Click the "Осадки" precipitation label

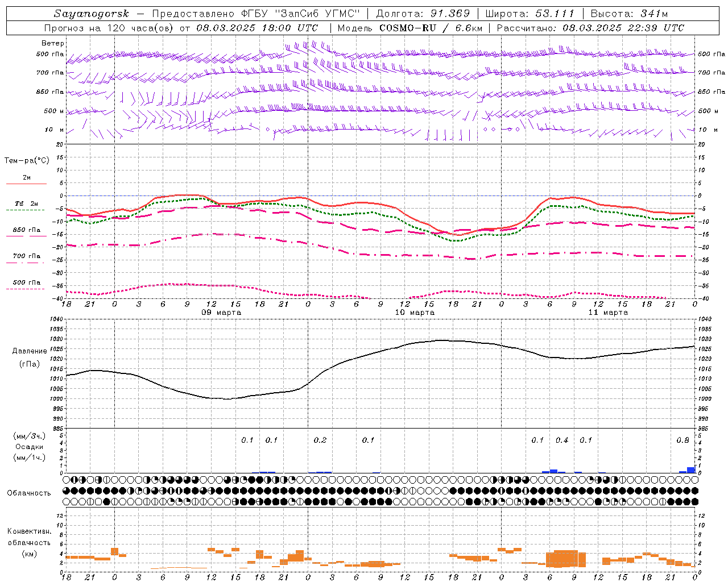pos(30,447)
